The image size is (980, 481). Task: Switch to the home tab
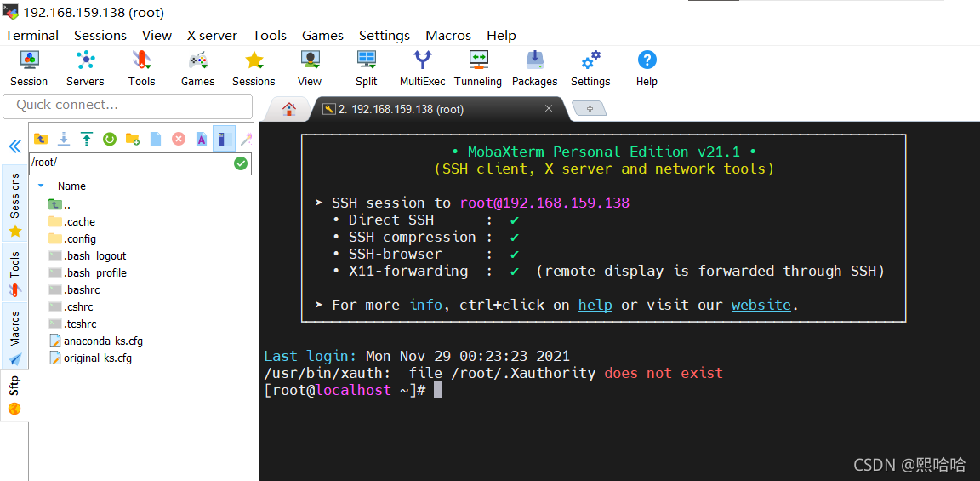click(288, 109)
